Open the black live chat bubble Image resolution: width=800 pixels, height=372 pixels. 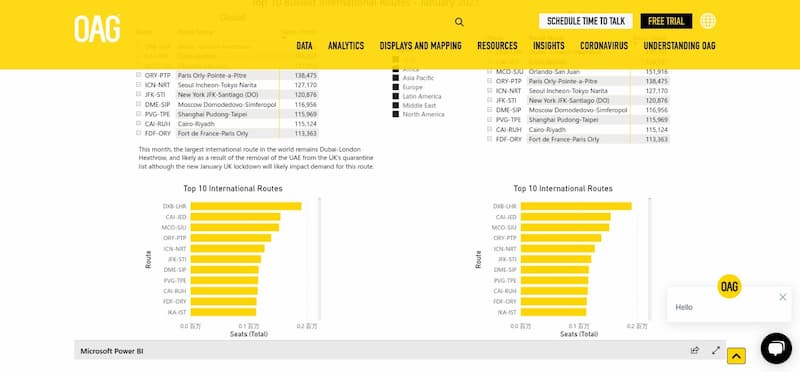(776, 349)
